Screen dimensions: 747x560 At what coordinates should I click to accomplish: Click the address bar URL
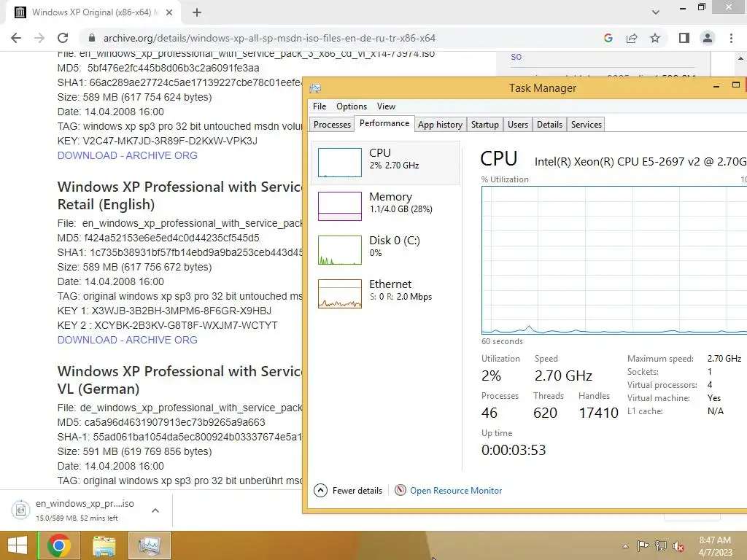pos(269,38)
